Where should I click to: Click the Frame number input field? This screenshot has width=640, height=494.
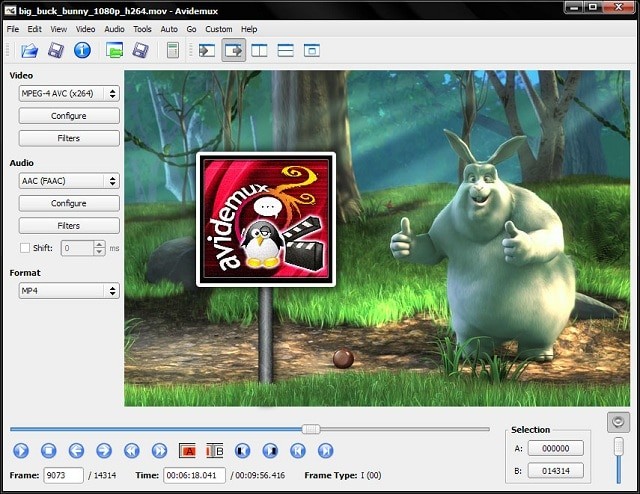tap(64, 476)
